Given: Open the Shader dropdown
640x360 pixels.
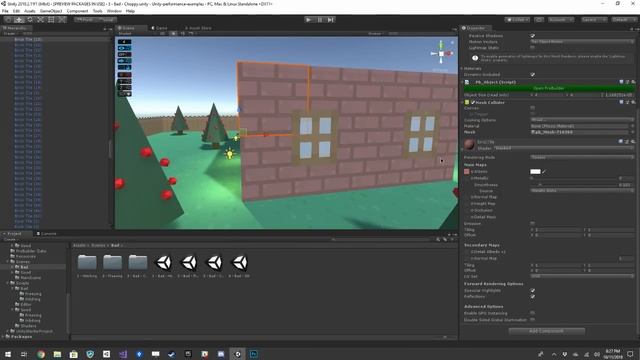Looking at the screenshot, I should pyautogui.click(x=564, y=148).
